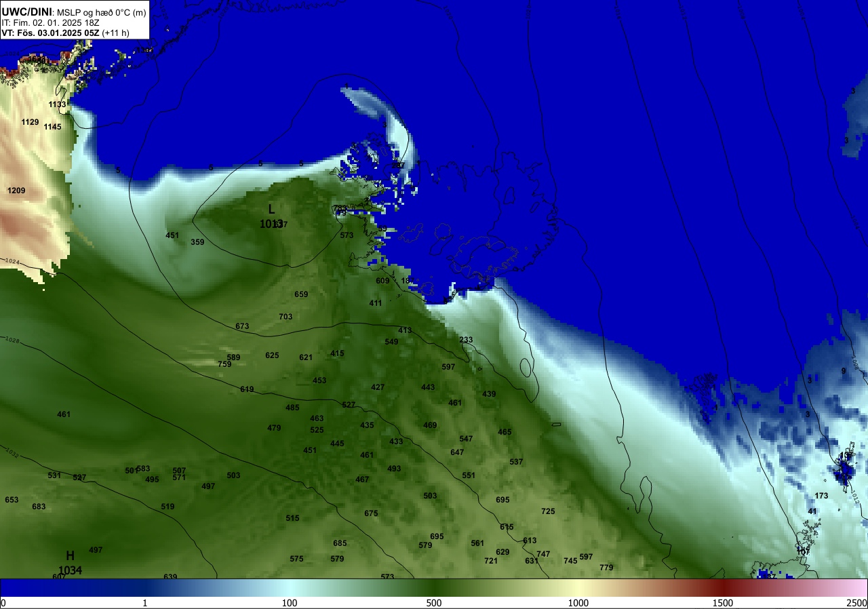Select the 'IT: Fim. 02. 01. 2025 18Z' line
This screenshot has width=868, height=609.
point(51,22)
